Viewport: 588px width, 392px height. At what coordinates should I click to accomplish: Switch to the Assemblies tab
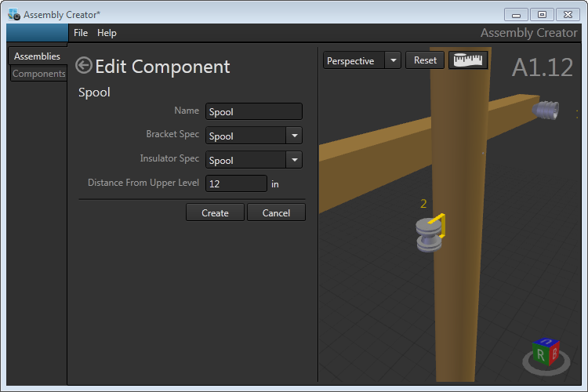37,56
